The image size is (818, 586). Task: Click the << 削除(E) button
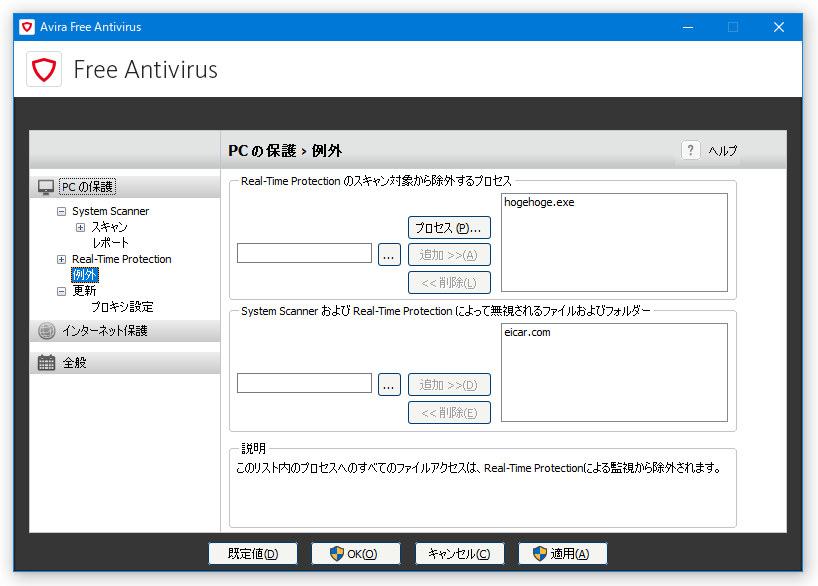(x=449, y=413)
